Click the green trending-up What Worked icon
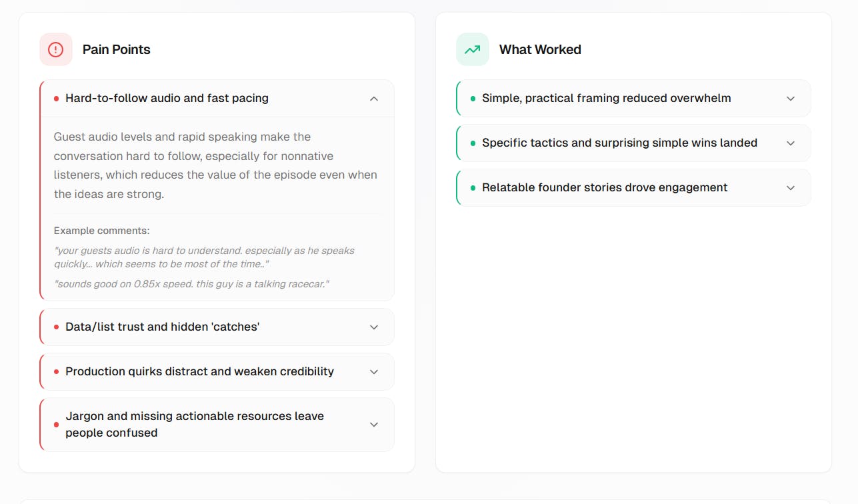 (x=473, y=49)
